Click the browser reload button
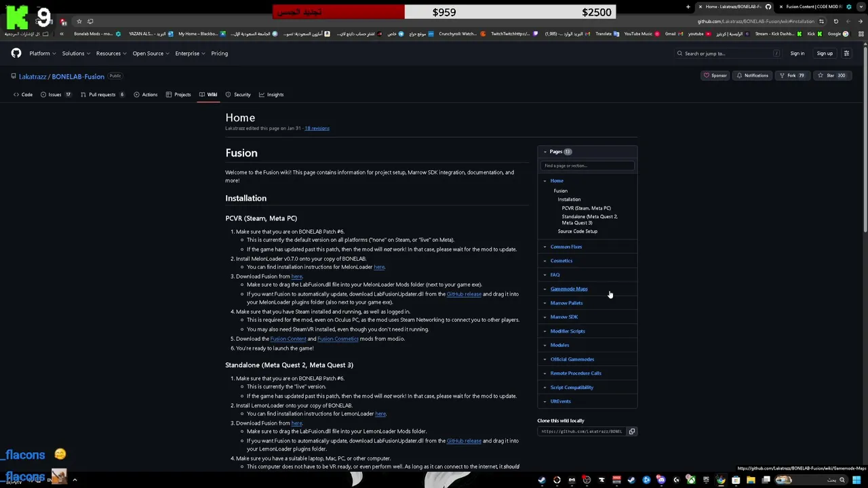The height and width of the screenshot is (488, 868). click(x=835, y=21)
